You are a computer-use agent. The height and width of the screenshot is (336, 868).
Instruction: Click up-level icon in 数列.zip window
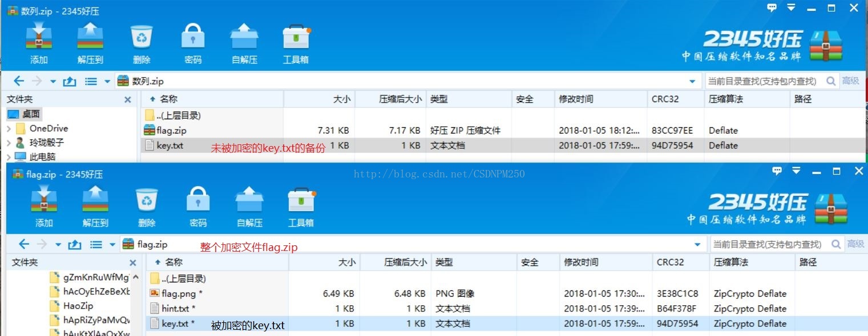click(x=70, y=82)
